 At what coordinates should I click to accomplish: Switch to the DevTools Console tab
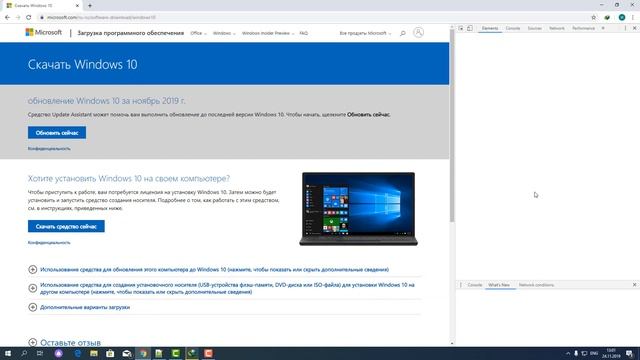[x=513, y=28]
